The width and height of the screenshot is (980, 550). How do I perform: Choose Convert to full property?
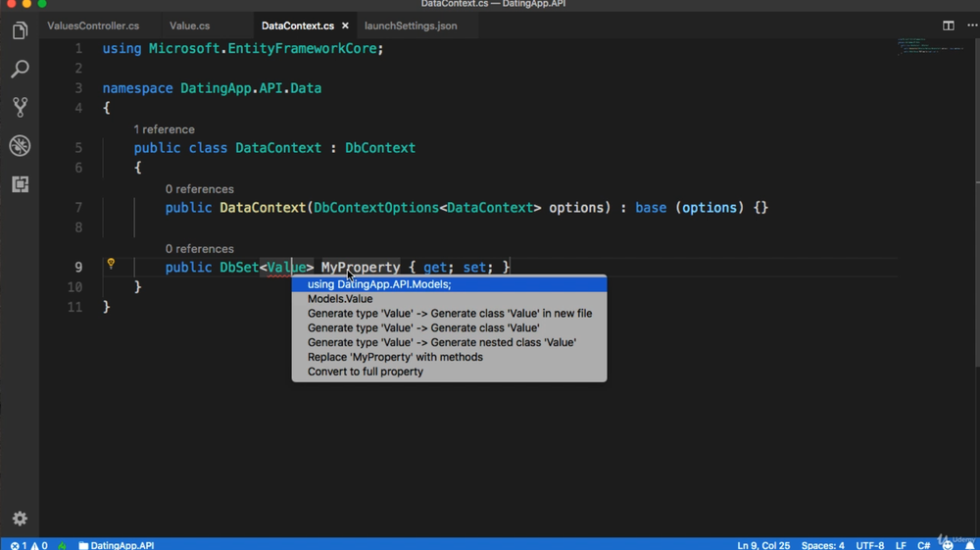point(449,372)
